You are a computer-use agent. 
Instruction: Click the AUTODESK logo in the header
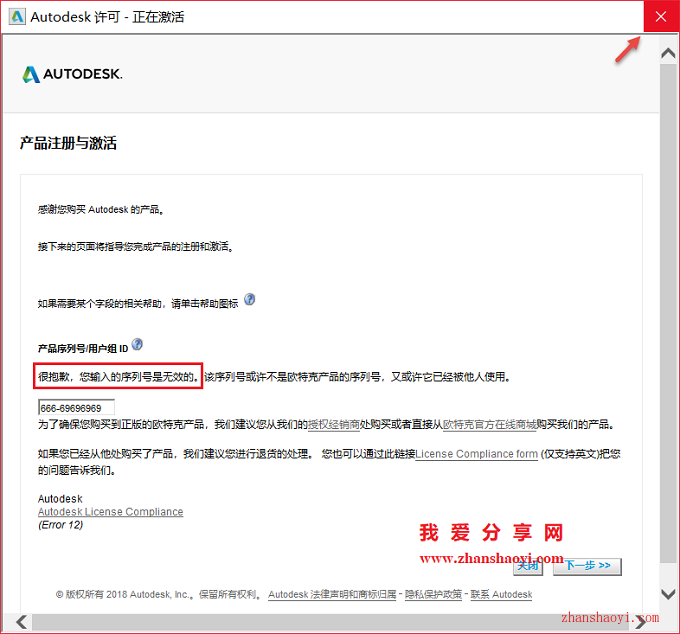pos(72,74)
